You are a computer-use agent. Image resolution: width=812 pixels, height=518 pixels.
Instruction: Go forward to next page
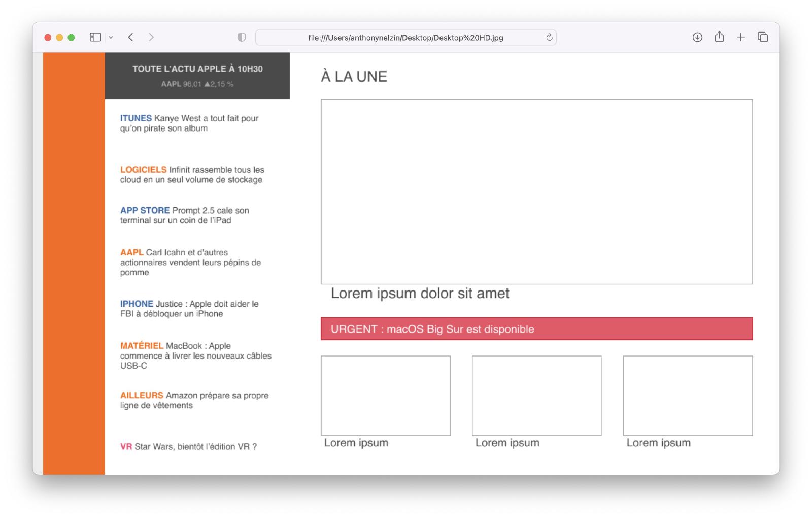point(151,37)
